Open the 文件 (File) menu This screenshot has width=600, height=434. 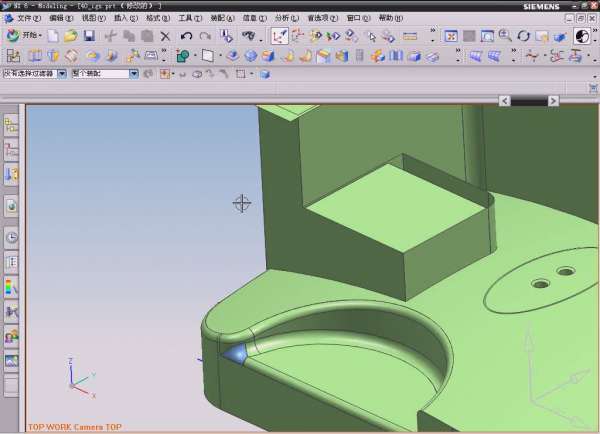click(28, 18)
